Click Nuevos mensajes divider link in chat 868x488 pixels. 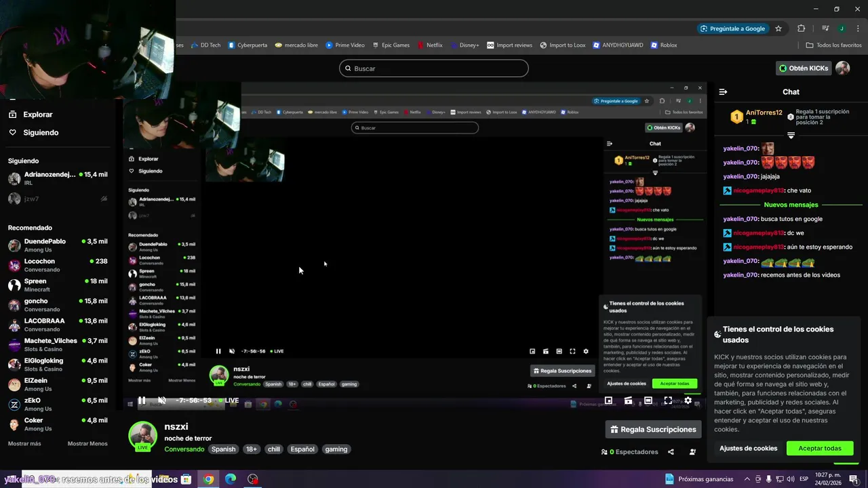pos(791,205)
